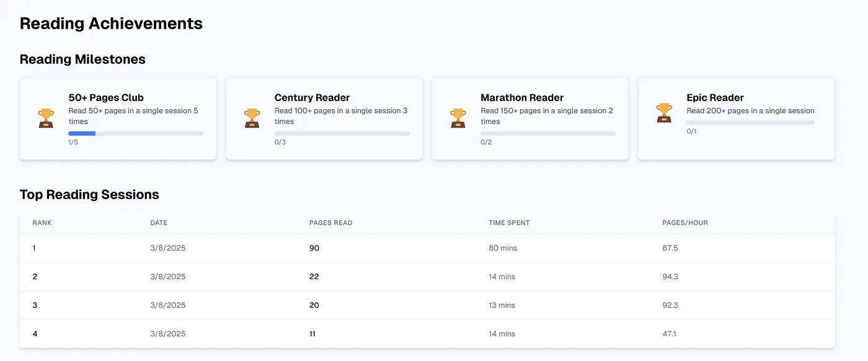Click the Epic Reader progress bar
868x361 pixels.
(x=750, y=123)
